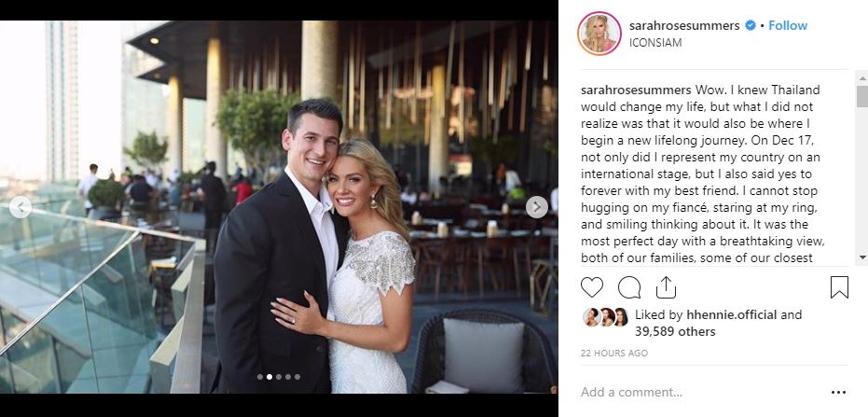868x417 pixels.
Task: Open comments via the speech bubble icon
Action: click(628, 287)
